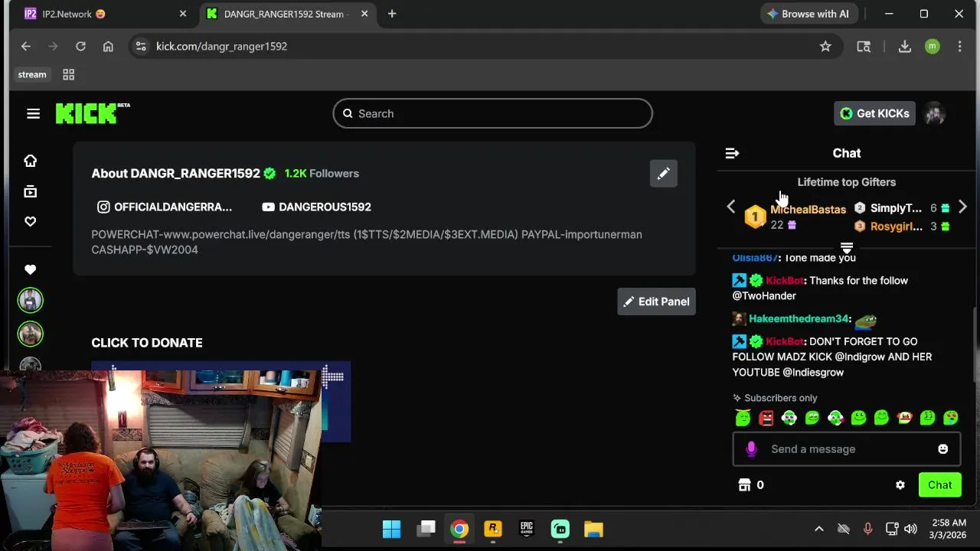The width and height of the screenshot is (980, 551).
Task: Open Chrome from the taskbar
Action: [x=459, y=529]
